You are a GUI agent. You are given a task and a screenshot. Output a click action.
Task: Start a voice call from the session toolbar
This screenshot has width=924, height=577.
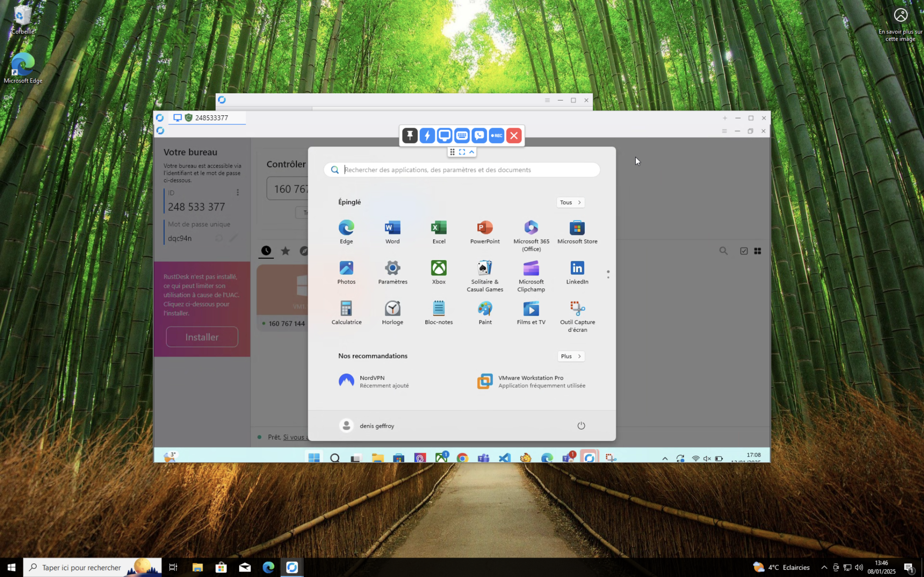tap(479, 135)
